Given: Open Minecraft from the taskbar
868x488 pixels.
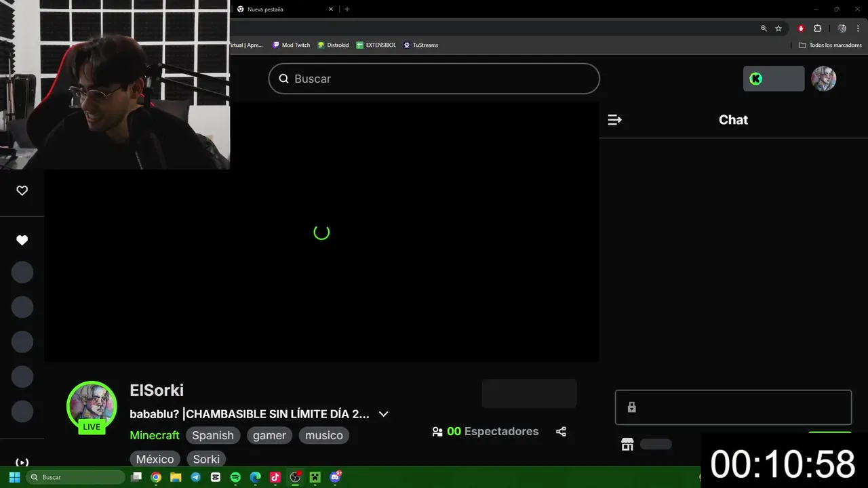Looking at the screenshot, I should coord(315,477).
